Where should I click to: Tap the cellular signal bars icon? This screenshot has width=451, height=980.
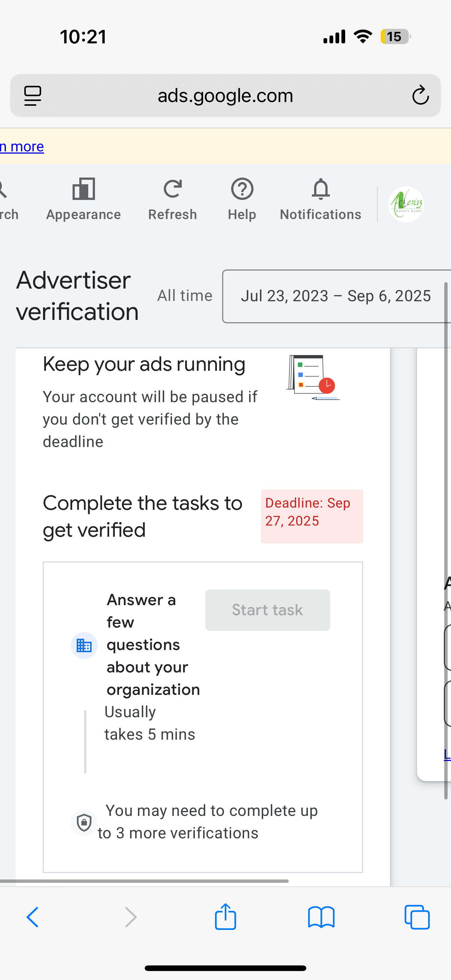click(x=334, y=37)
